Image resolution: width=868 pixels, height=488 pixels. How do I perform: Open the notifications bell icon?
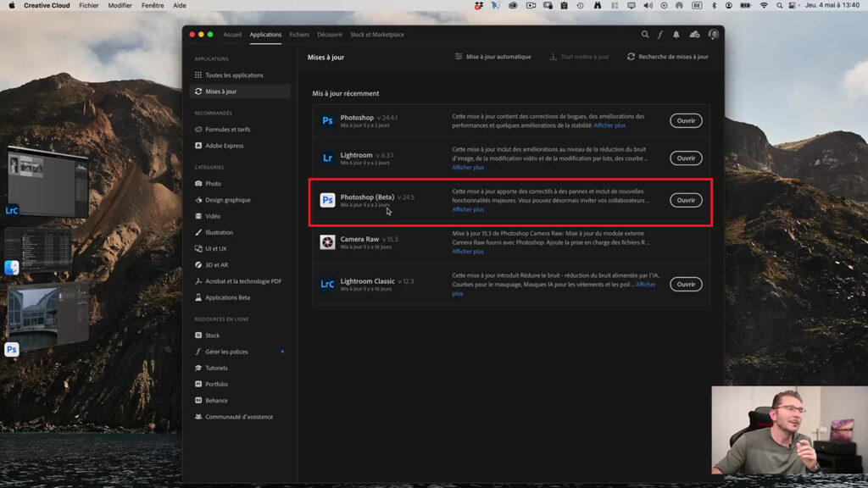coord(676,35)
